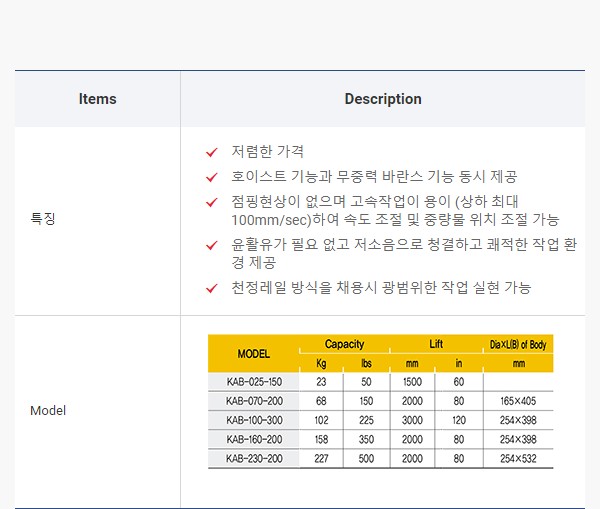This screenshot has width=600, height=509.
Task: Click the 254×532 body dimension cell
Action: tap(518, 458)
